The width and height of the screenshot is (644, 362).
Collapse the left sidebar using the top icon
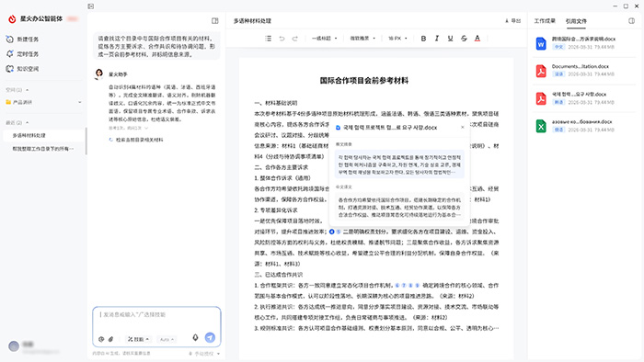click(x=91, y=6)
